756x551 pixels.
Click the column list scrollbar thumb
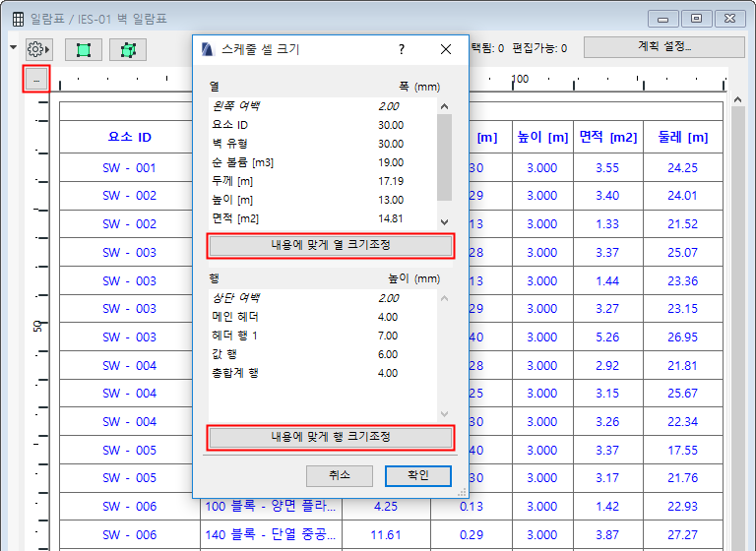(x=444, y=156)
